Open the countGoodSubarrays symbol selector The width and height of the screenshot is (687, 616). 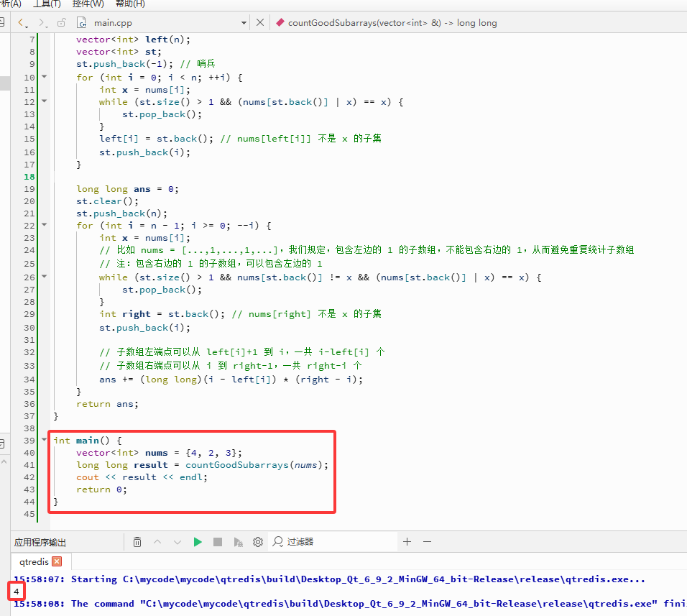(x=392, y=23)
